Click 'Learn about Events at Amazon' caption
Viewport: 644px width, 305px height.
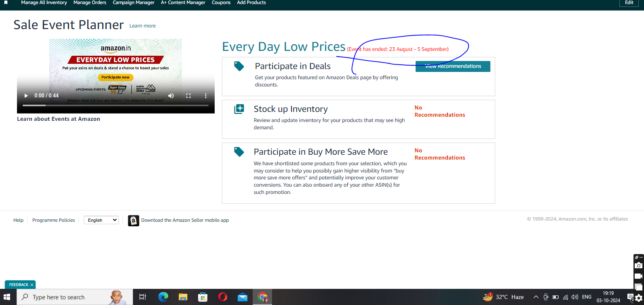coord(59,119)
